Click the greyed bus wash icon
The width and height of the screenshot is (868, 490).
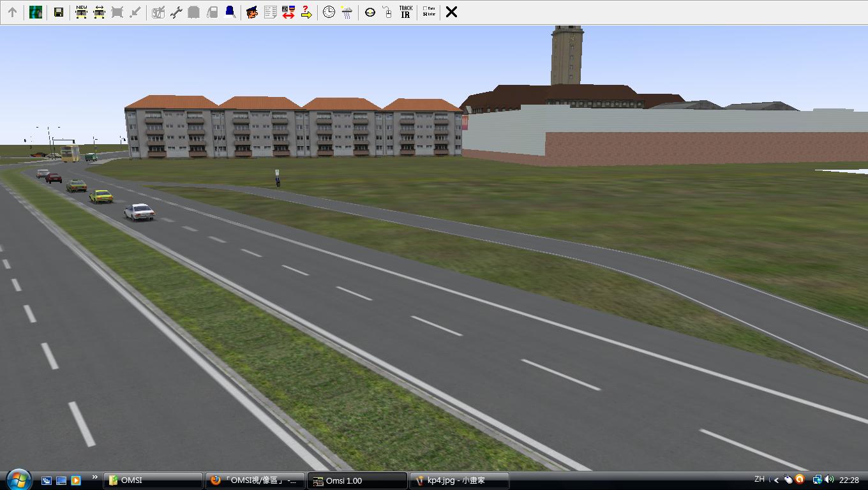[194, 11]
